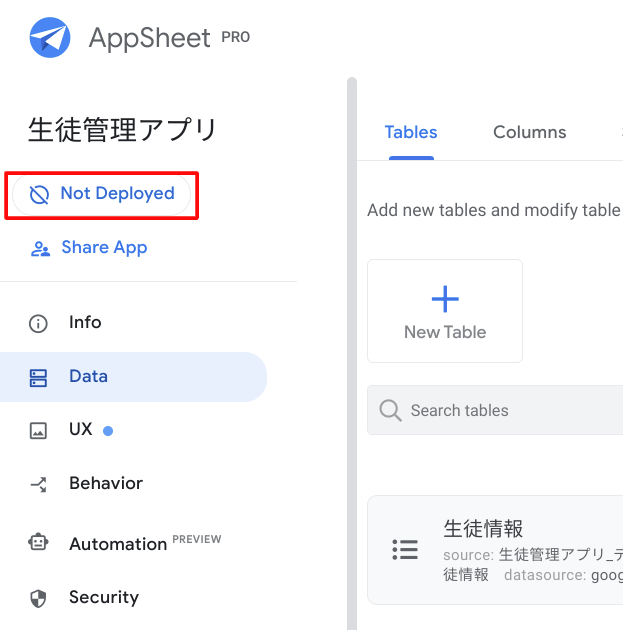This screenshot has height=630, width=623.
Task: Click the Security shield icon
Action: 39,598
